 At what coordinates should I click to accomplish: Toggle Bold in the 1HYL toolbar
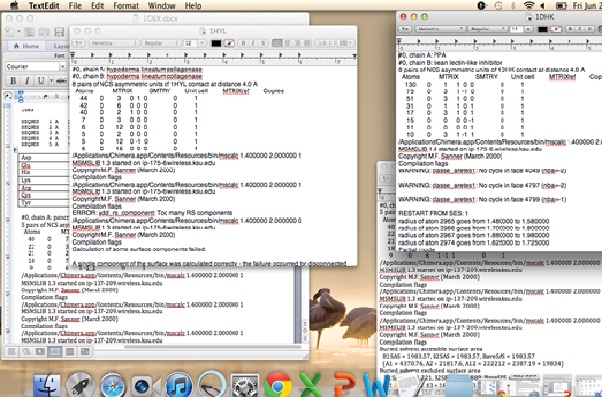click(243, 43)
